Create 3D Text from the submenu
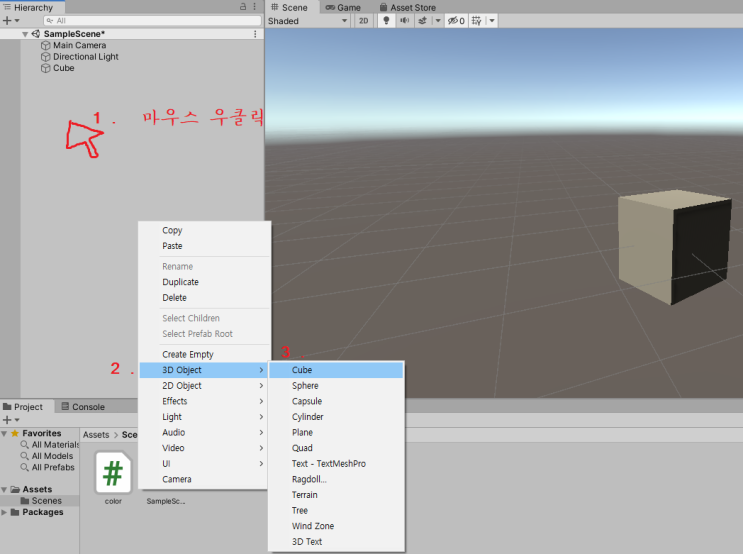Image resolution: width=743 pixels, height=554 pixels. (336, 542)
